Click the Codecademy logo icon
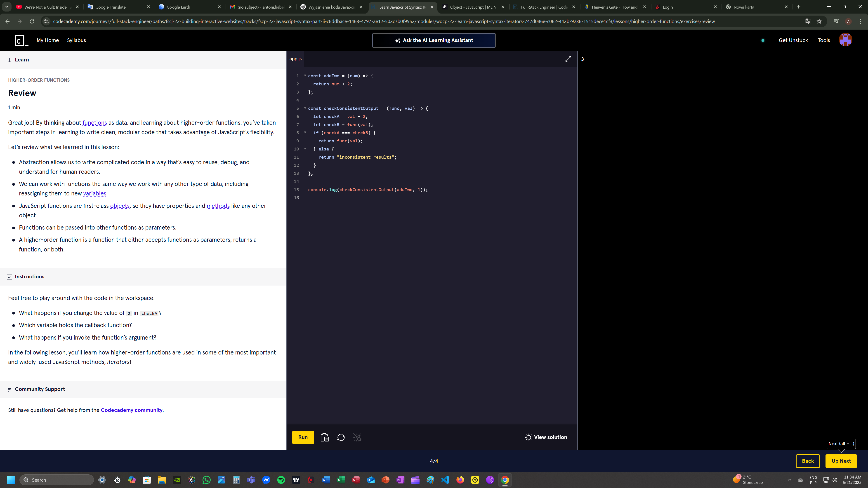Screen dimensions: 868x488 pos(21,40)
